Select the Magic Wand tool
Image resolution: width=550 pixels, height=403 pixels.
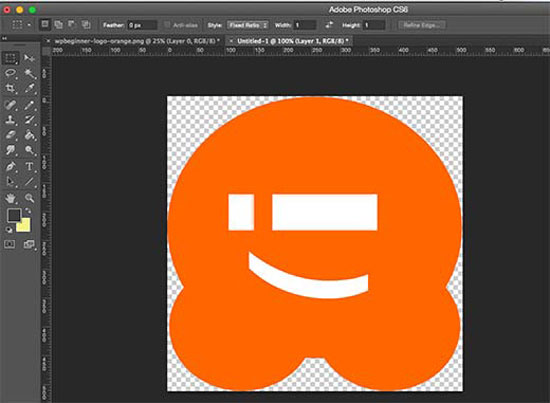tap(29, 73)
